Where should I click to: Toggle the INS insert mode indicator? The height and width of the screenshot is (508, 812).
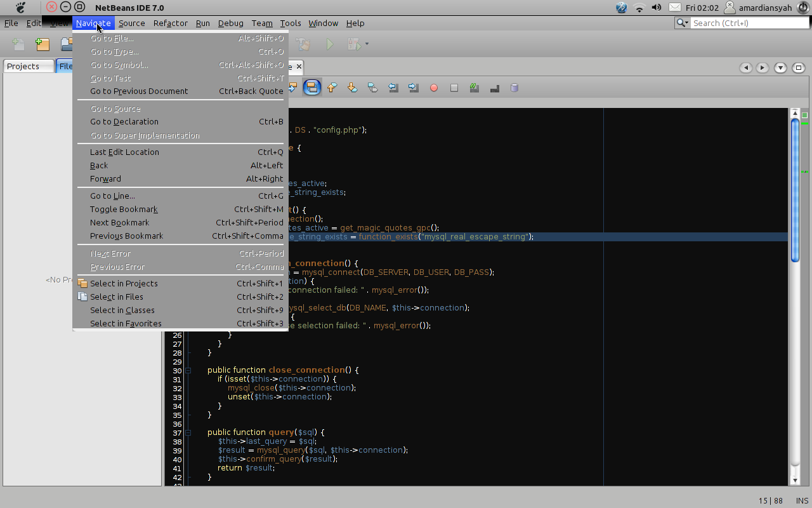tap(802, 500)
